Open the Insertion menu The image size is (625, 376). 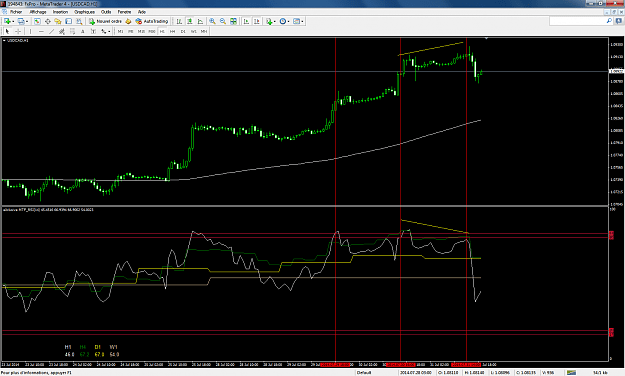pos(61,12)
